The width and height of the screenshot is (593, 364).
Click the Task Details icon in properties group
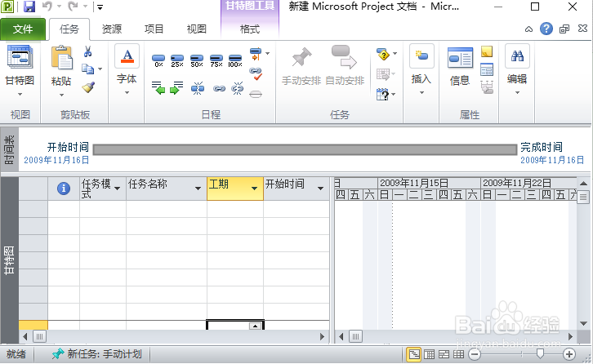pos(487,70)
